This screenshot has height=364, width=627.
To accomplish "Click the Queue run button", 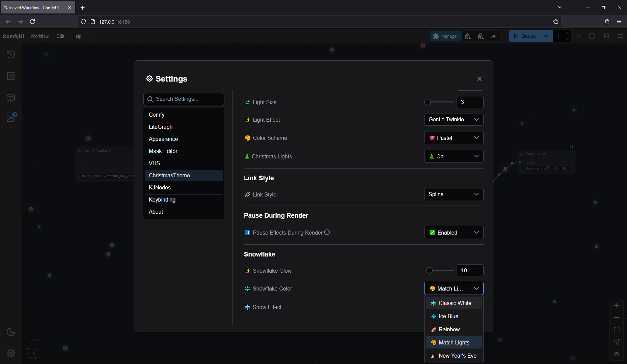I will [x=524, y=36].
